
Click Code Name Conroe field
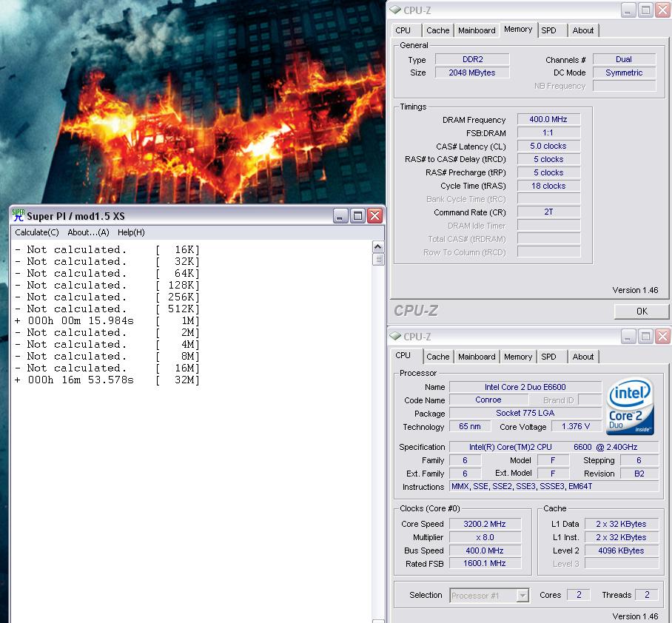488,400
